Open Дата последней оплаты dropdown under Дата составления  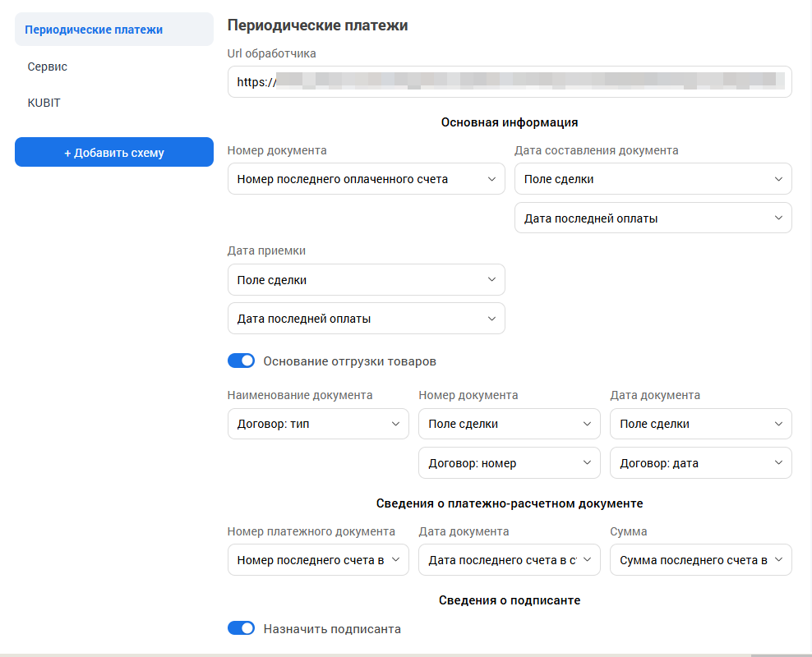tap(653, 218)
